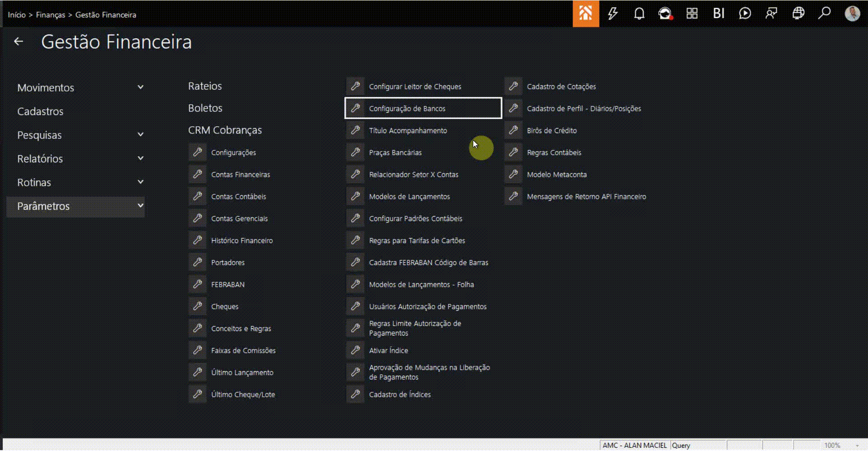This screenshot has height=451, width=868.
Task: Click wrench icon beside Cheques
Action: pyautogui.click(x=198, y=307)
